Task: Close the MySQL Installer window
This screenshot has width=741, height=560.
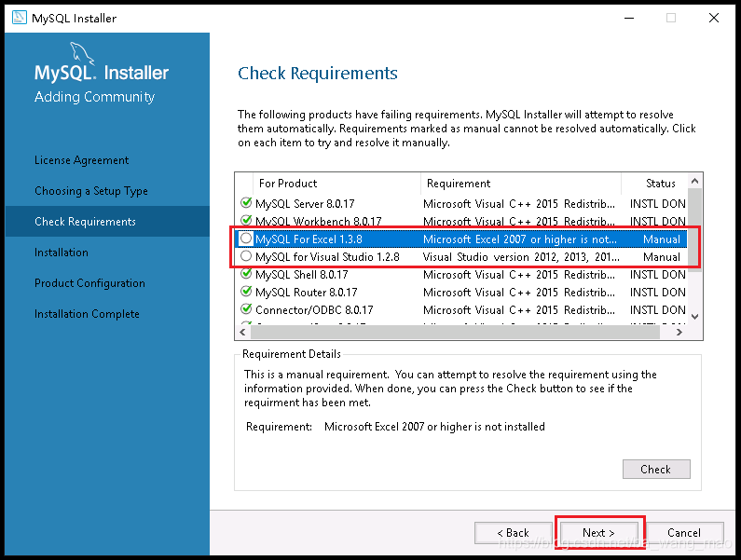Action: tap(714, 18)
